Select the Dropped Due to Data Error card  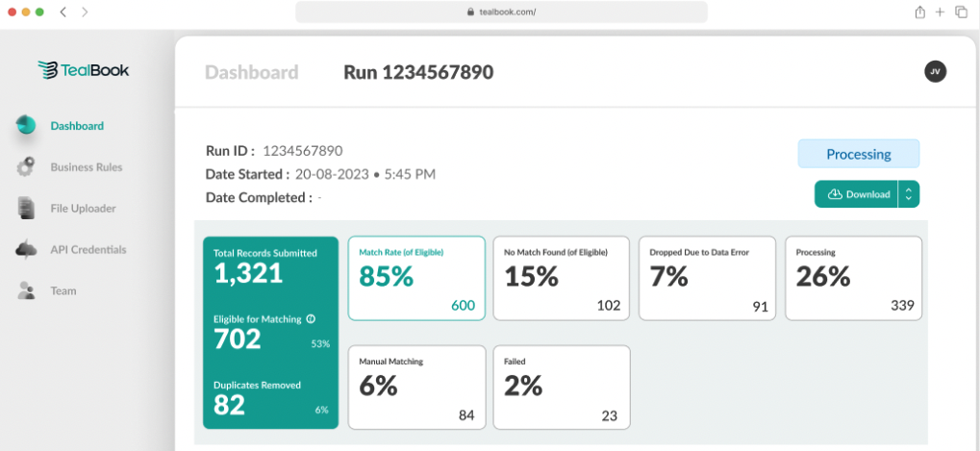tap(707, 278)
